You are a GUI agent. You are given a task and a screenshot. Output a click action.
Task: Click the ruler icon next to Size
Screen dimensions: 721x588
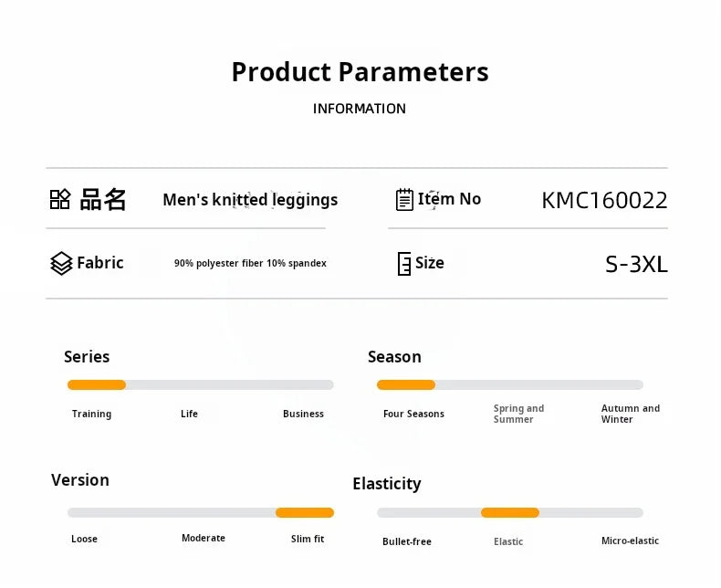tap(404, 264)
